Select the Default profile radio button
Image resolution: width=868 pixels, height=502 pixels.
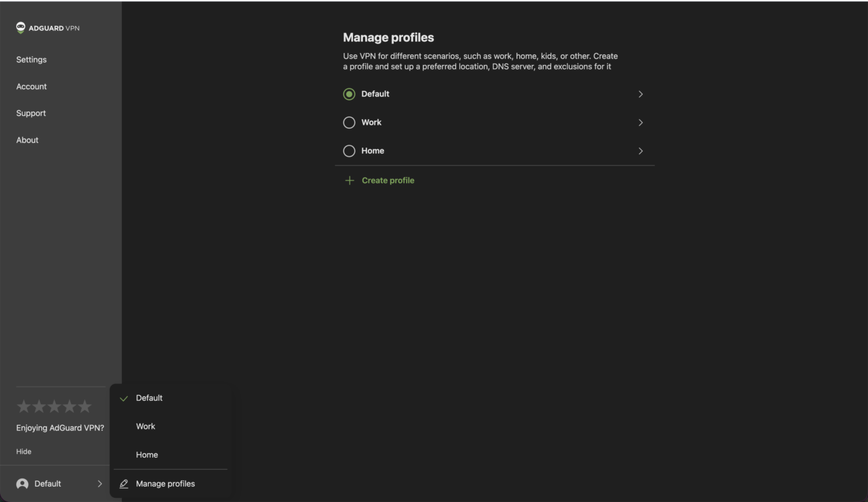[x=349, y=95]
